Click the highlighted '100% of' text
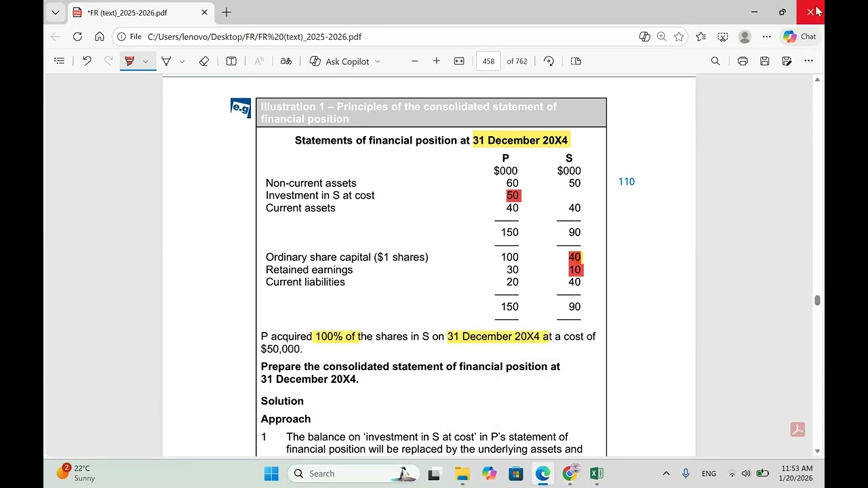 point(335,336)
